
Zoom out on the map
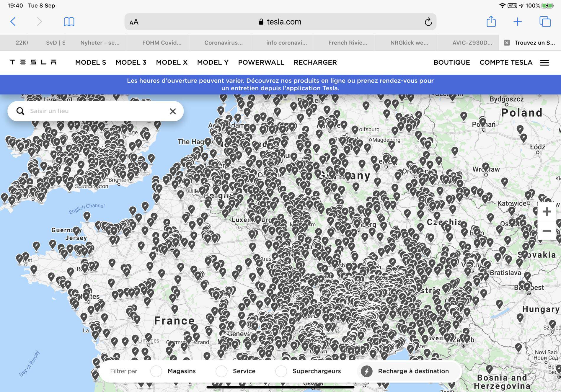coord(547,231)
